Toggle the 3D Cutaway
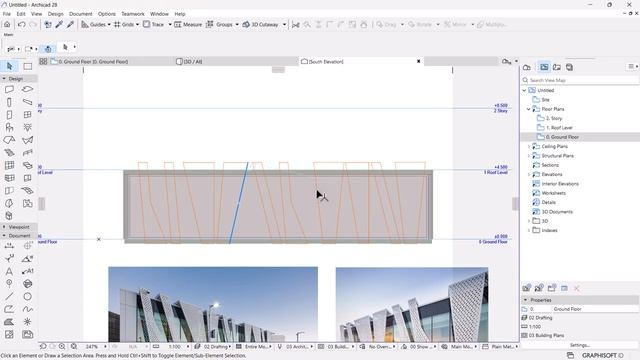Viewport: 640px width, 360px height. point(261,24)
